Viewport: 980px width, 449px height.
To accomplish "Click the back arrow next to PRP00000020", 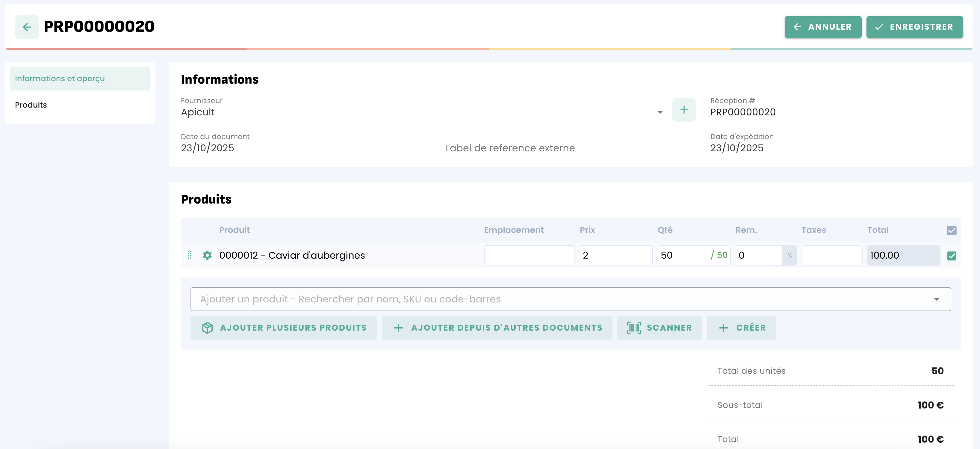I will [27, 27].
